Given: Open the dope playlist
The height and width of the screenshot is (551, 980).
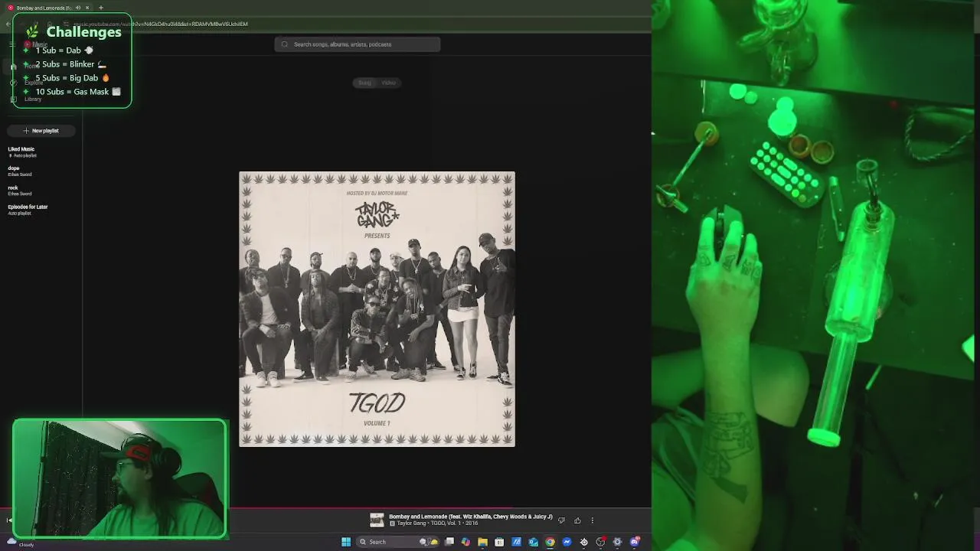Looking at the screenshot, I should coord(19,171).
